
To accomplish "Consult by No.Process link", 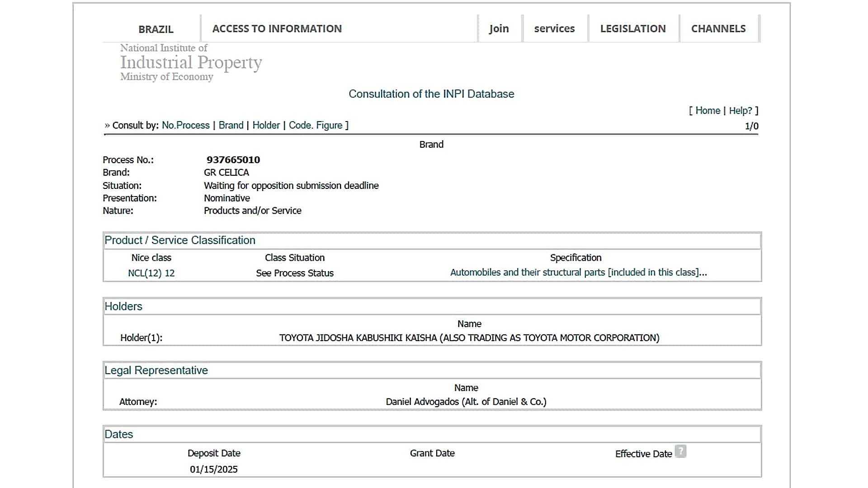I will coord(185,125).
